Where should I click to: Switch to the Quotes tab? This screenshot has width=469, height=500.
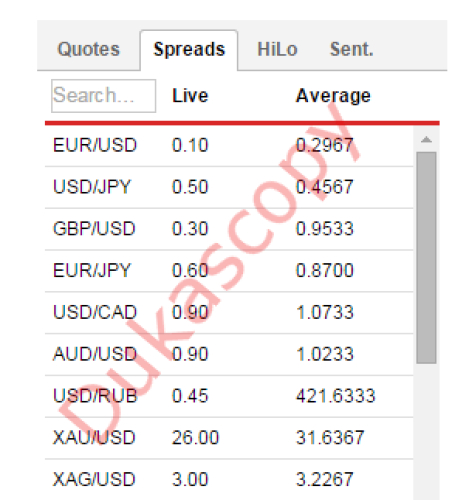coord(88,49)
